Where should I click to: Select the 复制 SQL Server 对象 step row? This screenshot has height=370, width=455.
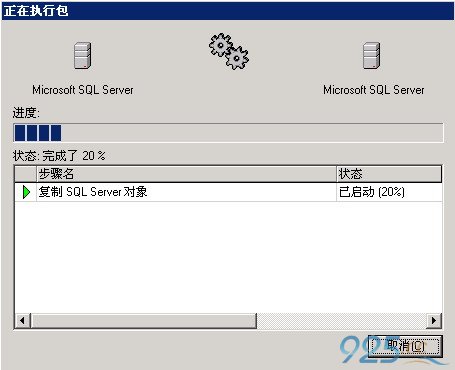[228, 192]
